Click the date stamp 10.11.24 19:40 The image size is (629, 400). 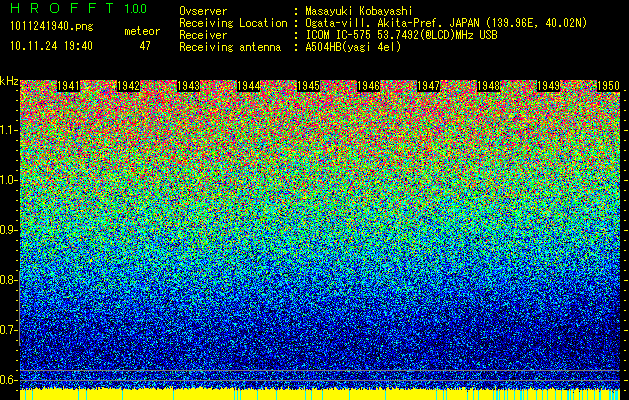[51, 46]
